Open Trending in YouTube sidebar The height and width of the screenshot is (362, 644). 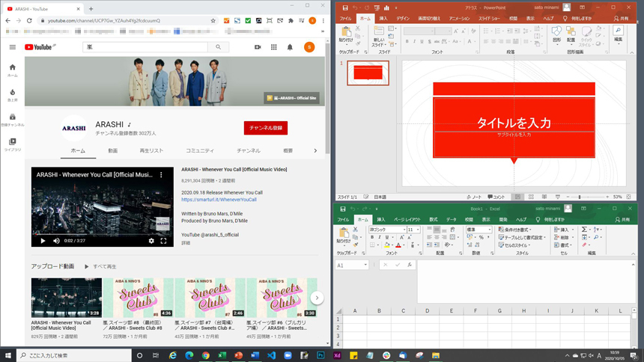pyautogui.click(x=12, y=95)
